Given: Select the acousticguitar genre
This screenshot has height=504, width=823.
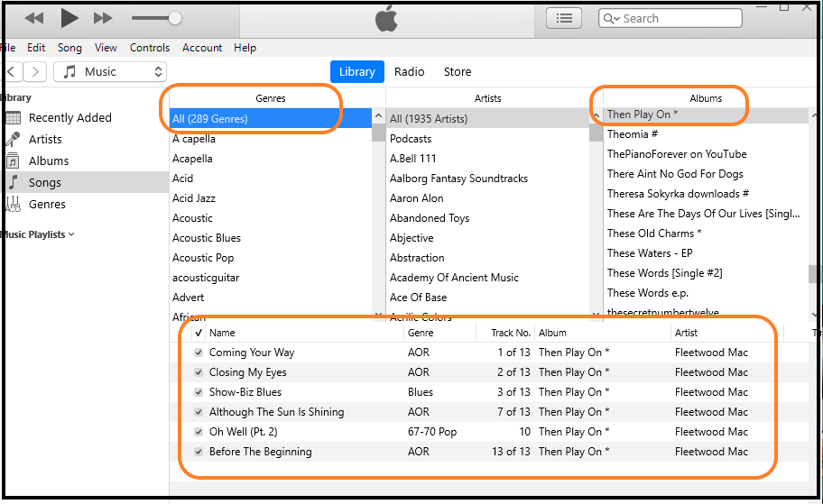Looking at the screenshot, I should click(206, 278).
